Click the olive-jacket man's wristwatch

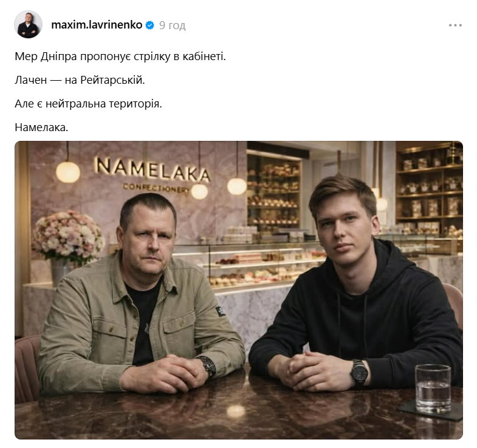pos(208,367)
